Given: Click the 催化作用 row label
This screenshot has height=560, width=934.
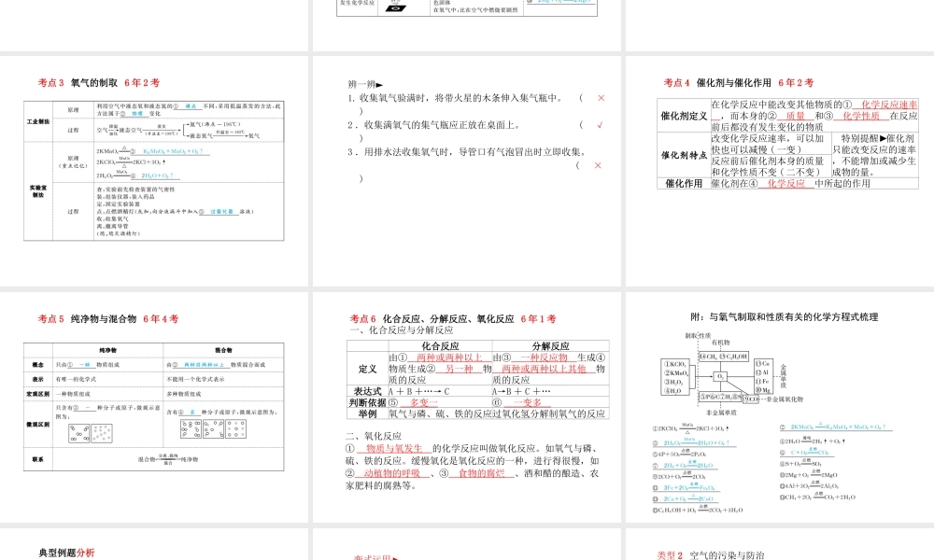Looking at the screenshot, I should coord(684,183).
